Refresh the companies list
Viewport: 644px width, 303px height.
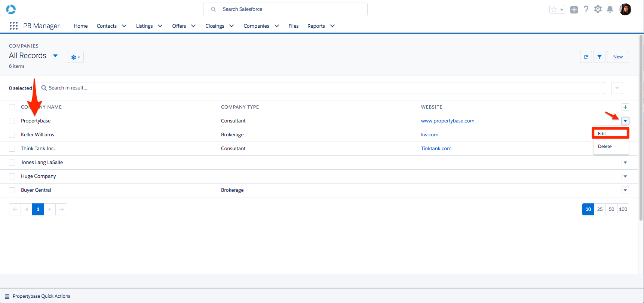click(x=586, y=57)
